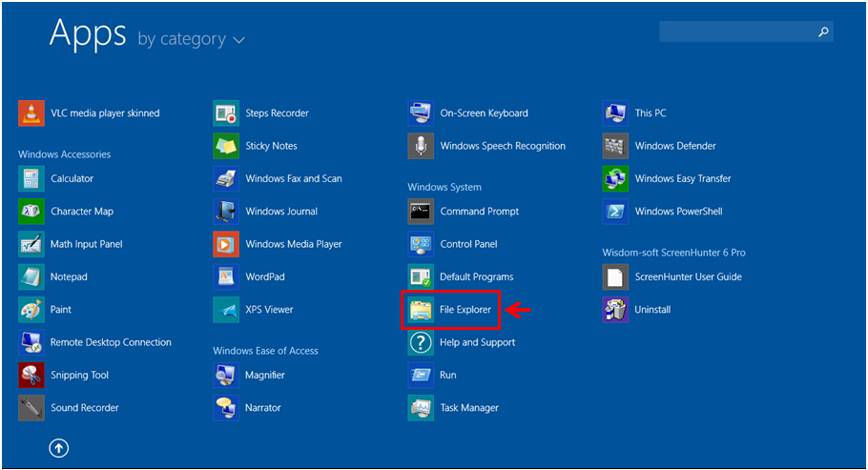
Task: Open Windows Fax and Scan icon
Action: coord(226,179)
